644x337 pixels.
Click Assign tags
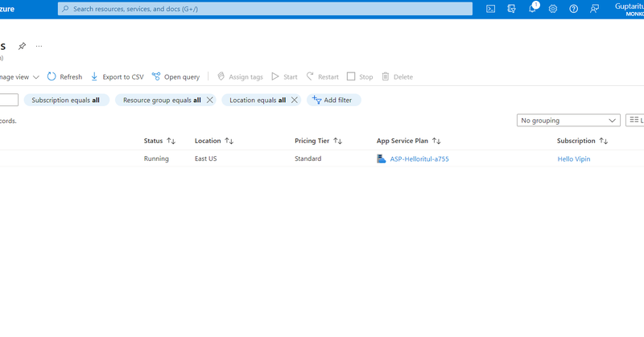pyautogui.click(x=240, y=76)
